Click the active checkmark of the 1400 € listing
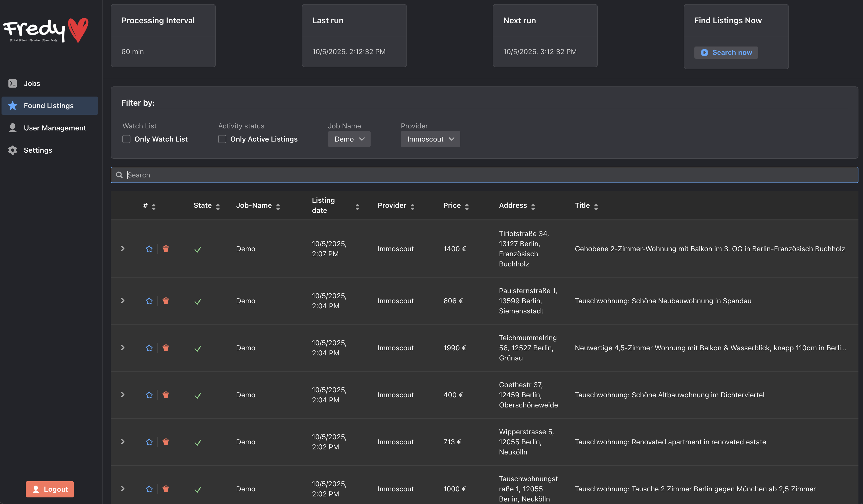This screenshot has width=863, height=504. tap(198, 250)
